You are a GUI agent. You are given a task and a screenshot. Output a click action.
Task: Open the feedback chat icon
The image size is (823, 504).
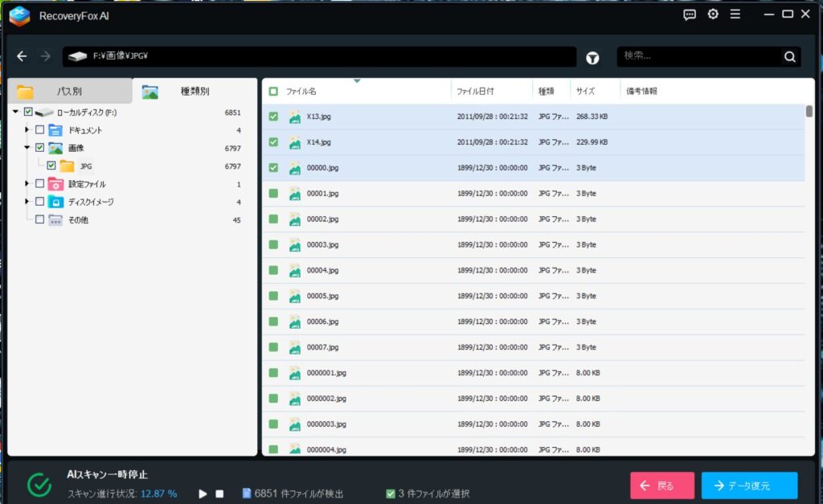tap(690, 14)
